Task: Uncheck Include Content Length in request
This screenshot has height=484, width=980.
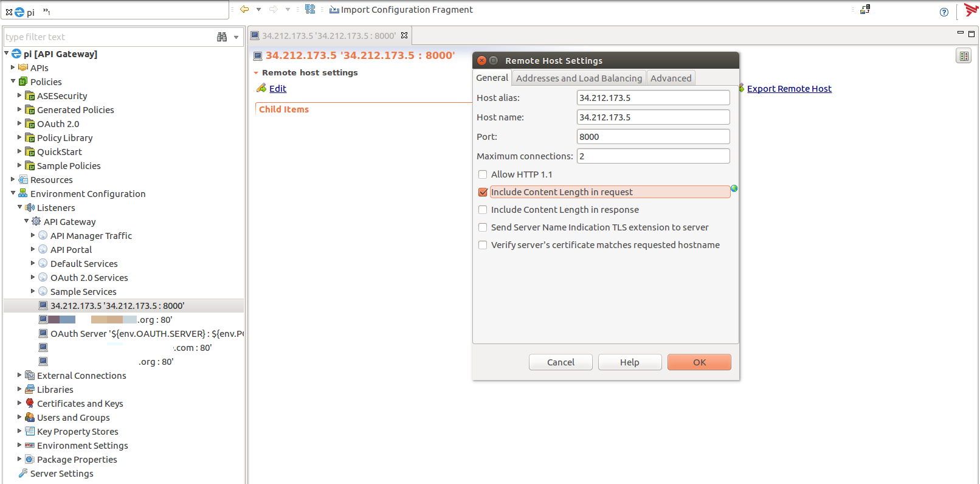Action: 483,192
